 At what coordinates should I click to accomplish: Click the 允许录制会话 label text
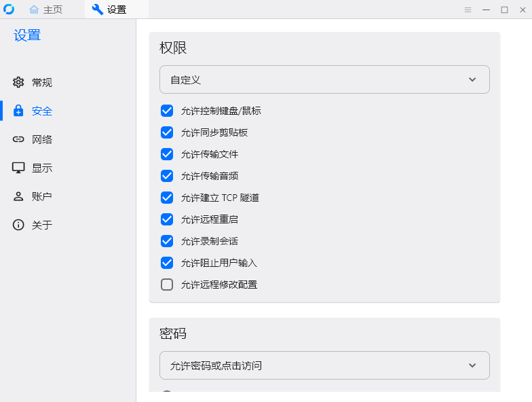tap(210, 241)
